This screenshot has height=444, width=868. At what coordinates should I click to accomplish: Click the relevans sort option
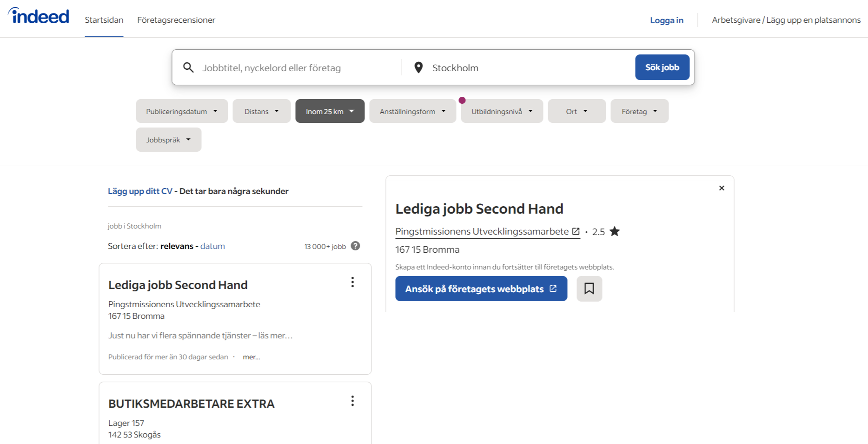tap(177, 246)
